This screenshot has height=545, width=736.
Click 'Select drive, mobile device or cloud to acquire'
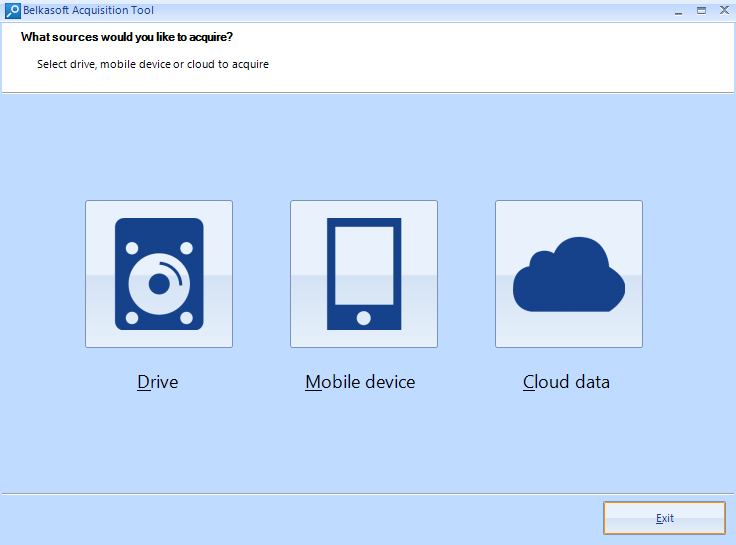pos(153,64)
